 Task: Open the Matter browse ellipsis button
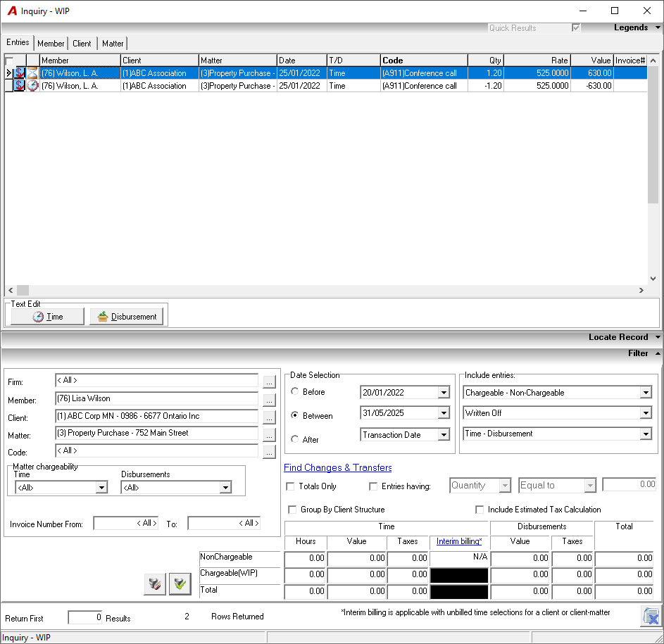(x=269, y=435)
